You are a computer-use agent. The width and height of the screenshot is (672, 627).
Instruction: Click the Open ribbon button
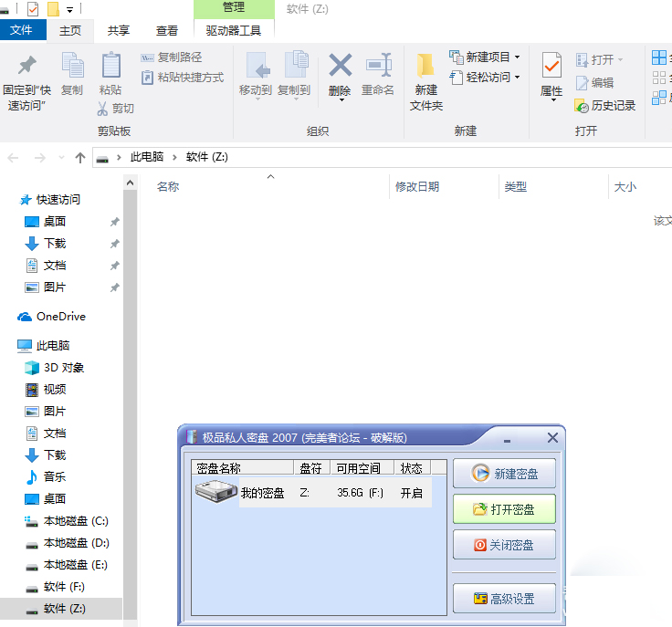point(599,59)
